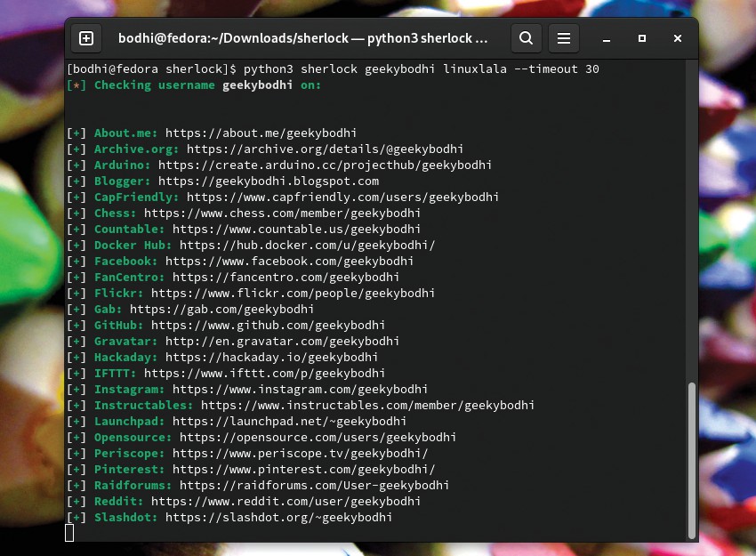Click 'linuxlala' in the command line

[475, 69]
